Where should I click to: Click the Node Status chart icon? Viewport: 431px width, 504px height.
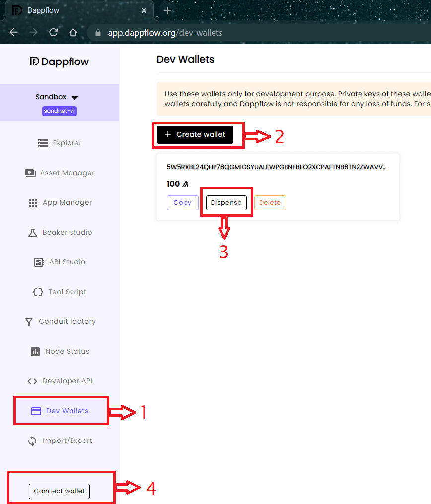coord(35,352)
